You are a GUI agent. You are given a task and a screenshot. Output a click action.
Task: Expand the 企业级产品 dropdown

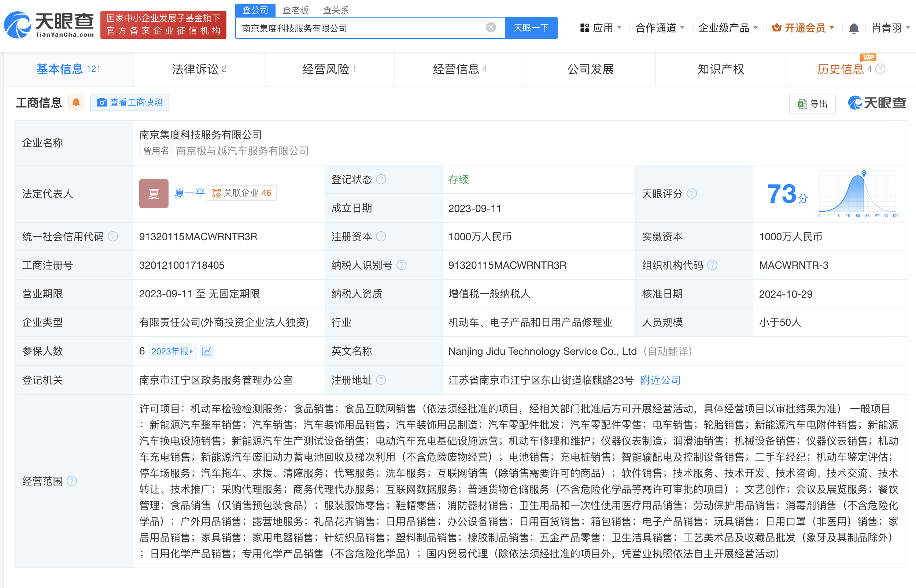click(x=728, y=28)
